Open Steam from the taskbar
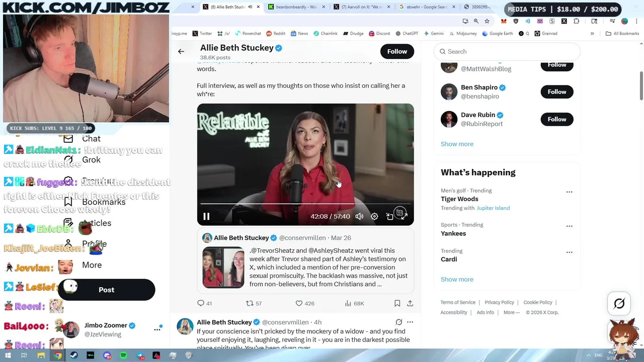The image size is (644, 362). (x=74, y=355)
